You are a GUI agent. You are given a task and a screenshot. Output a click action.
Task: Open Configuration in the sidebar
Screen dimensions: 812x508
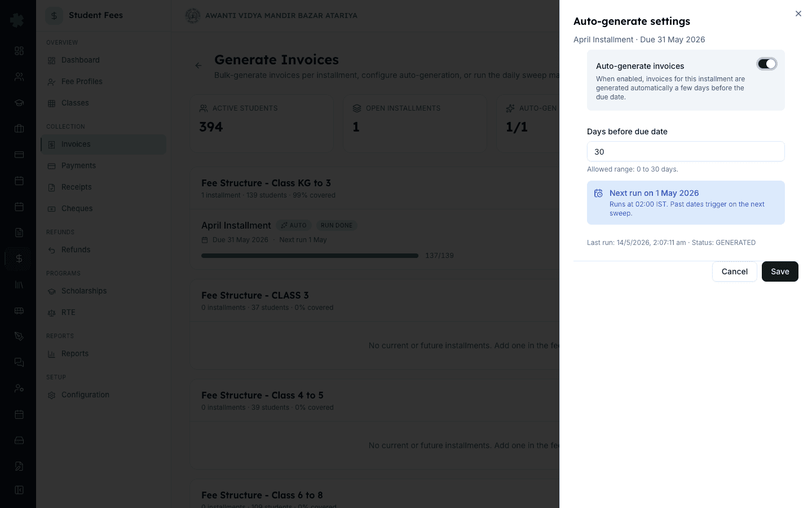[103, 395]
